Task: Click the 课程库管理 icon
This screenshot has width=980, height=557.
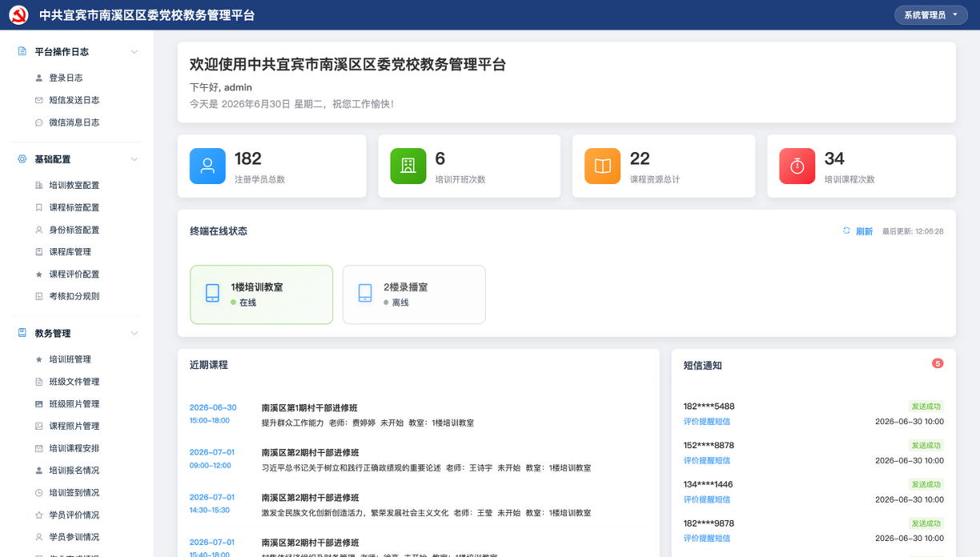Action: coord(39,251)
